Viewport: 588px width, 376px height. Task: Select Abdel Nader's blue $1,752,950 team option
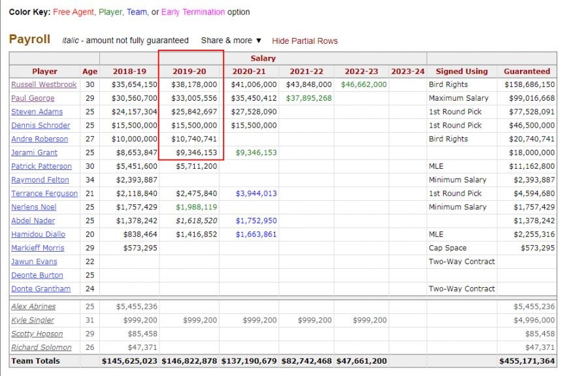pyautogui.click(x=256, y=220)
